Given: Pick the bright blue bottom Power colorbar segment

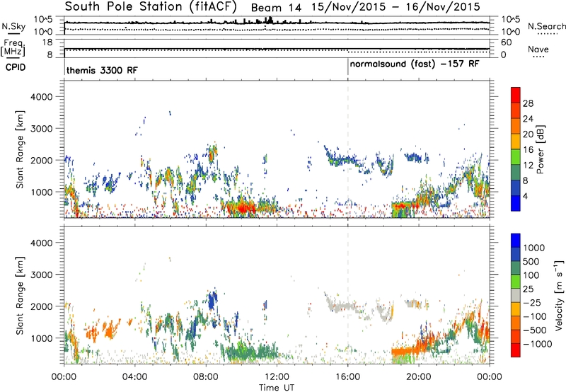Looking at the screenshot, I should pos(516,203).
